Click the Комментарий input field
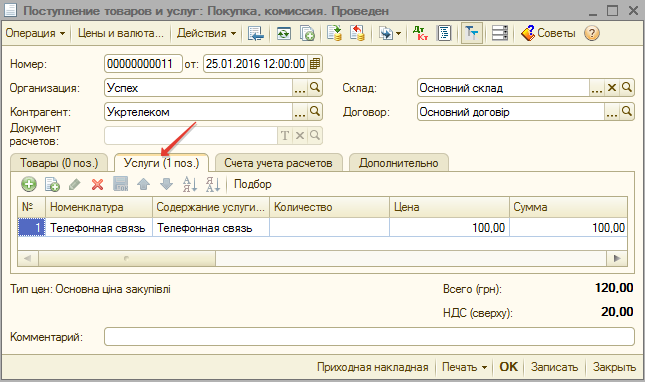Image resolution: width=645 pixels, height=382 pixels. pos(369,337)
